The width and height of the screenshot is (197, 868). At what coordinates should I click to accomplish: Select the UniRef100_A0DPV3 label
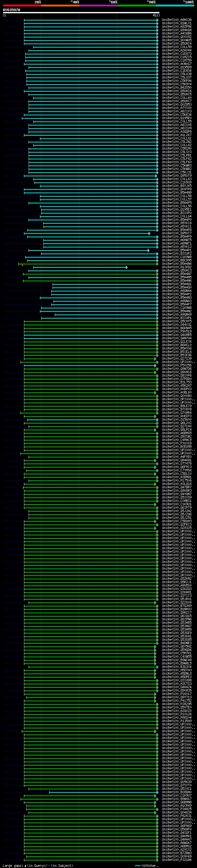pyautogui.click(x=176, y=389)
